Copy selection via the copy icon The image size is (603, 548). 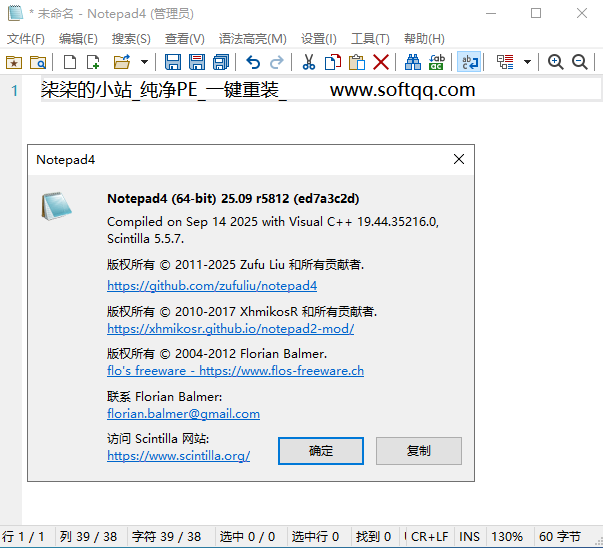coord(333,62)
